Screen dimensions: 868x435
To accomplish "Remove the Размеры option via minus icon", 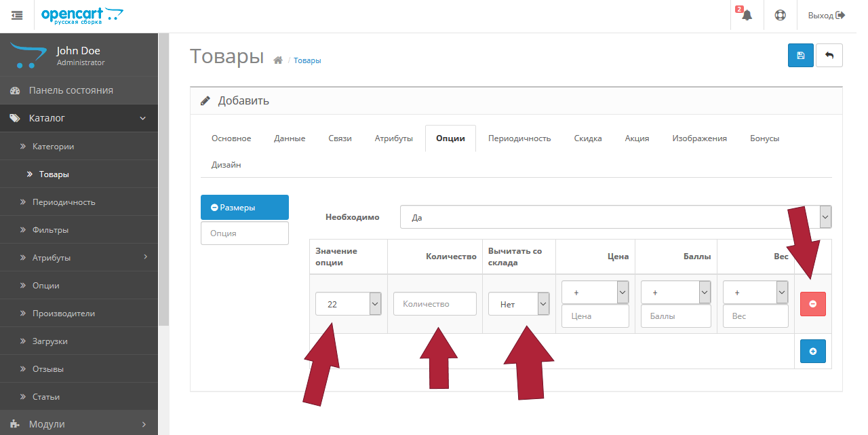I will coord(214,208).
